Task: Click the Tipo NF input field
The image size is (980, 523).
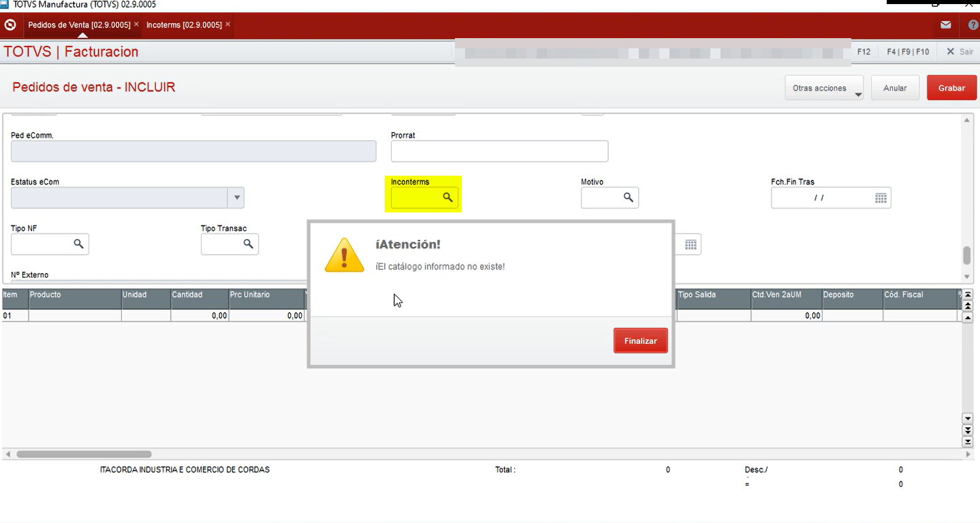Action: coord(50,244)
